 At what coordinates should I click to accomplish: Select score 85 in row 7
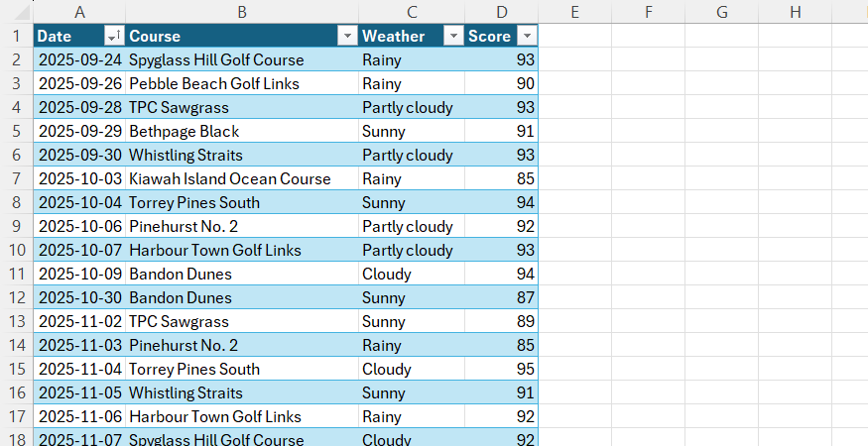point(501,178)
